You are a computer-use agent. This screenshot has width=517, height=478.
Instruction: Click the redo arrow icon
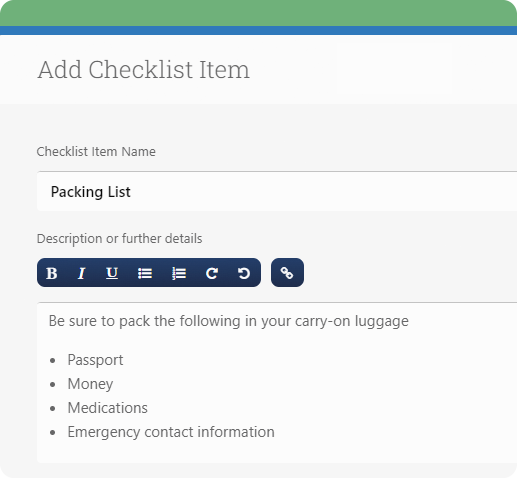pos(212,273)
